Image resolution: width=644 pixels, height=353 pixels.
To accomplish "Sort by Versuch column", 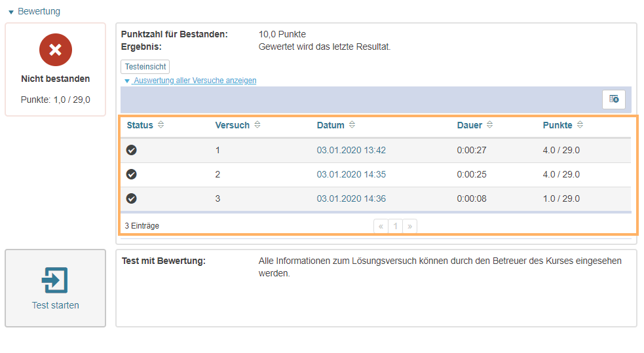I will tap(257, 125).
